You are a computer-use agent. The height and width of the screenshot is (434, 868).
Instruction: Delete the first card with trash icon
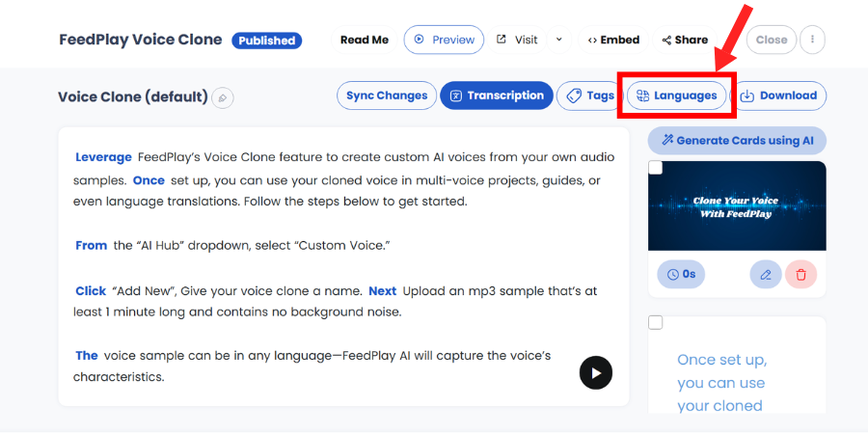pos(801,275)
